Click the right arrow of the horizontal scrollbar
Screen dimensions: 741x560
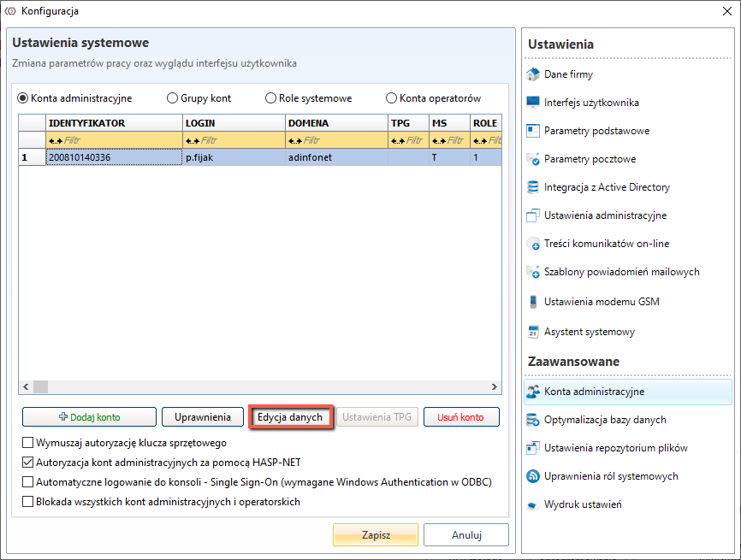click(495, 387)
